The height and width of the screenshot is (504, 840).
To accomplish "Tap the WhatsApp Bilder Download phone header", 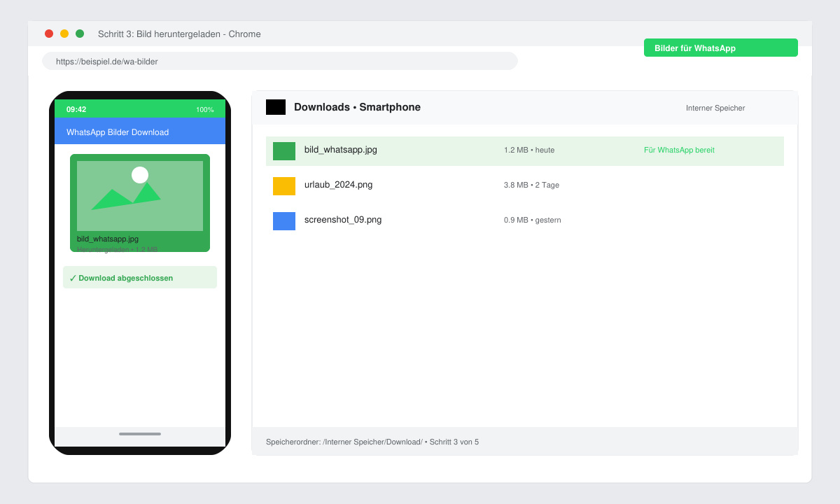I will pyautogui.click(x=140, y=132).
